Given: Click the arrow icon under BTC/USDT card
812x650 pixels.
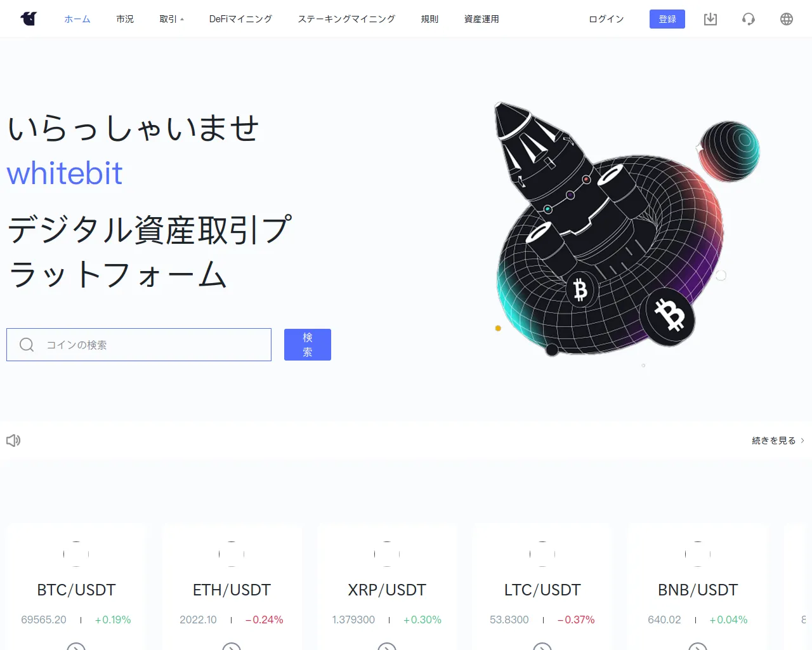Looking at the screenshot, I should pyautogui.click(x=76, y=646).
